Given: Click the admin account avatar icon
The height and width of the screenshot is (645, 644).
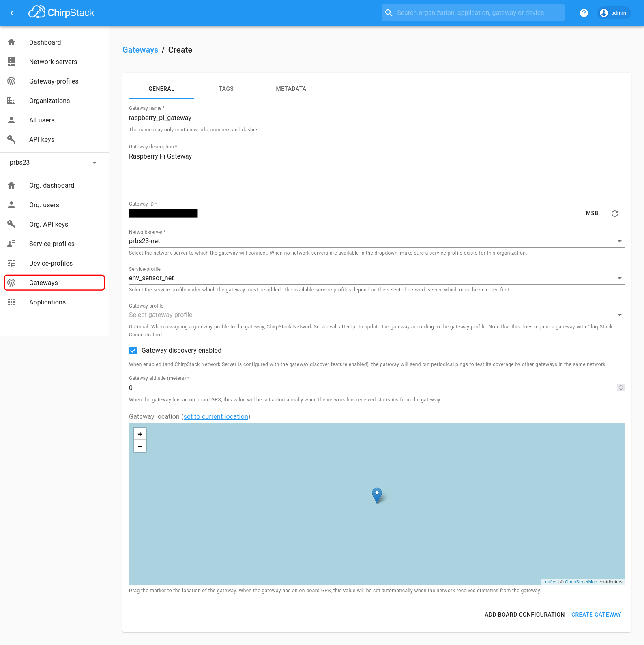Looking at the screenshot, I should click(x=603, y=13).
